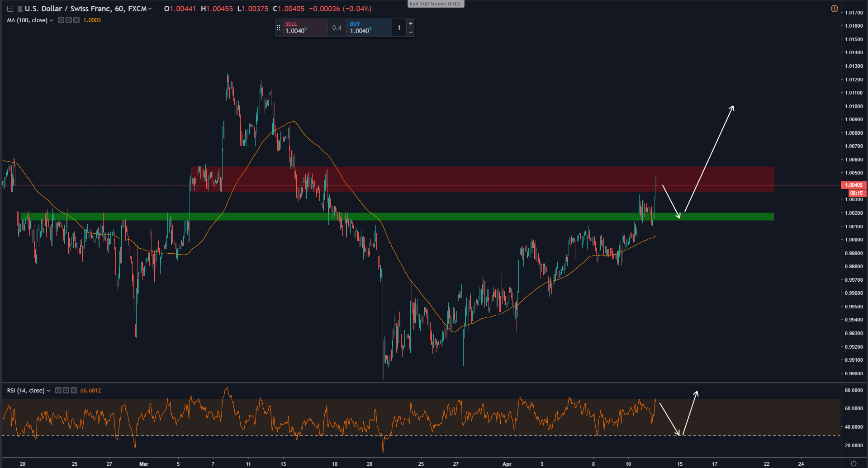The image size is (868, 468).
Task: Click the RSI value 66.6012
Action: pos(90,391)
